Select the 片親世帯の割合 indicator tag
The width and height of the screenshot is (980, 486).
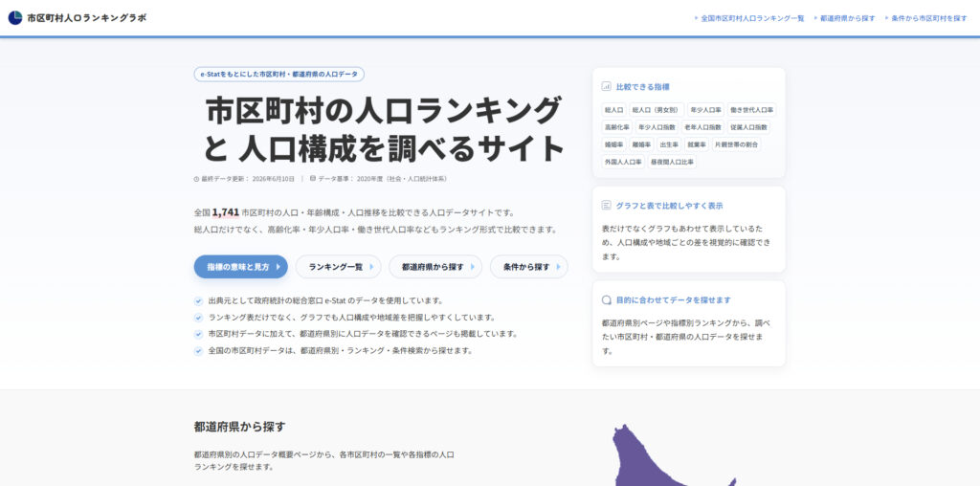click(x=737, y=144)
